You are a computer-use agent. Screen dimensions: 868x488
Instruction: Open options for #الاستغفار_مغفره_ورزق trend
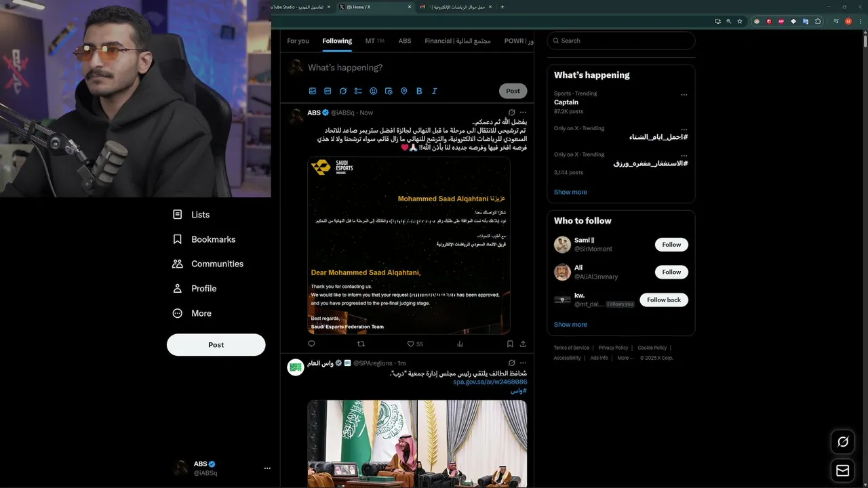pos(684,156)
